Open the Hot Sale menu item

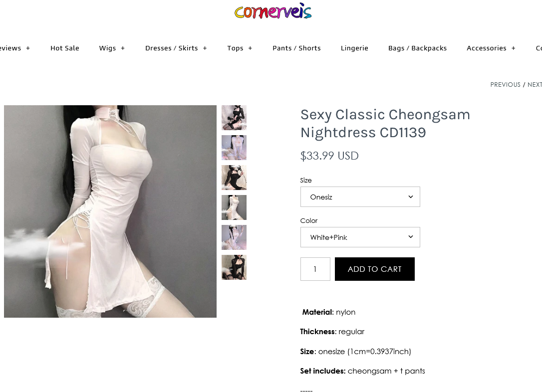[x=65, y=48]
